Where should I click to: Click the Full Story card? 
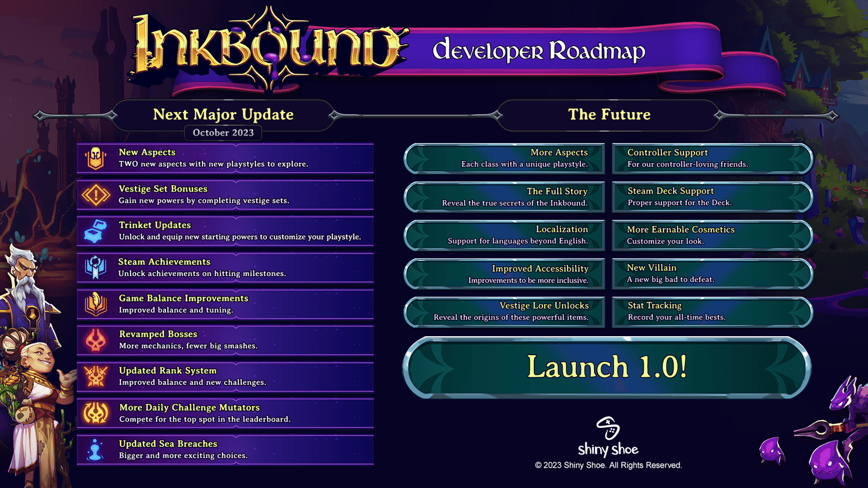tap(505, 197)
